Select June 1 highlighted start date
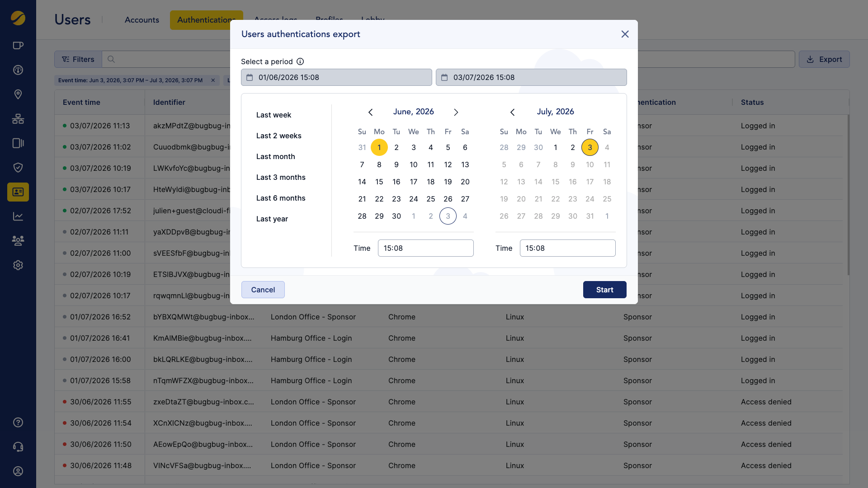The image size is (868, 488). pyautogui.click(x=379, y=147)
